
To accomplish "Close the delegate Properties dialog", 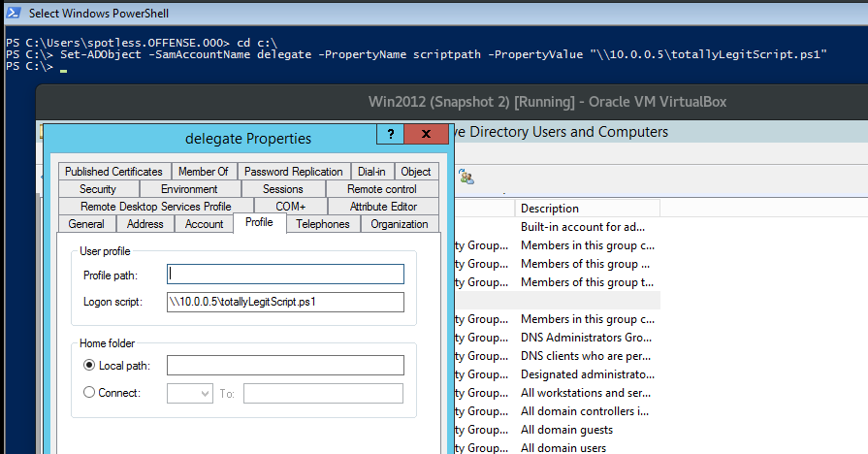I will click(426, 136).
